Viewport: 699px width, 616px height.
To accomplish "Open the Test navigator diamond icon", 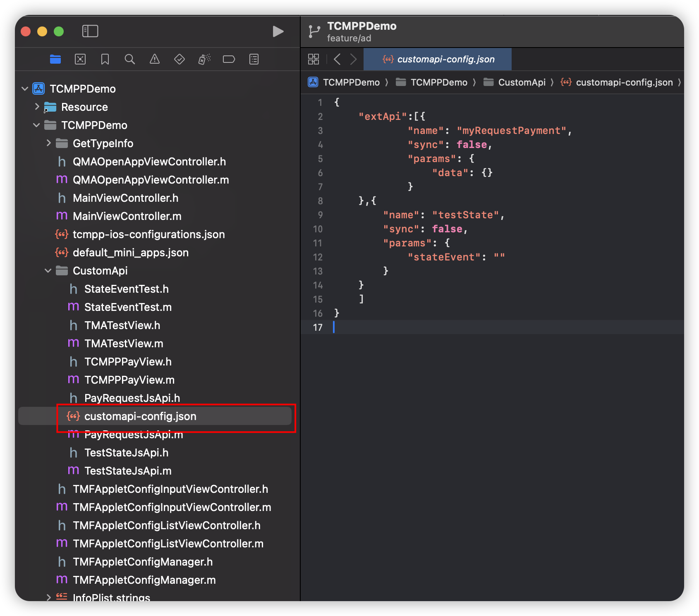I will [180, 60].
